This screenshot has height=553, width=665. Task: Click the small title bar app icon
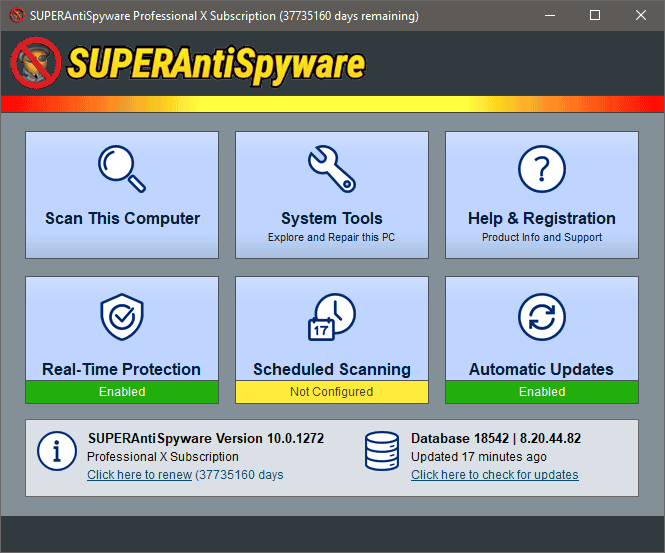[x=17, y=16]
